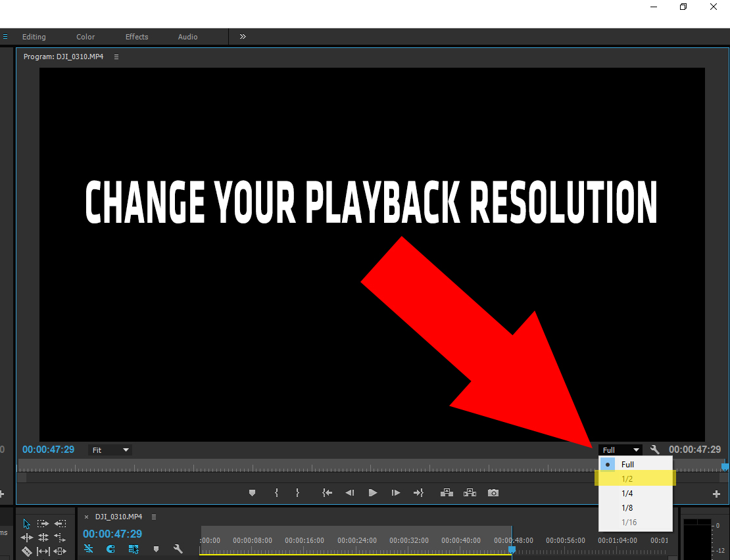Screen dimensions: 730x560
Task: Open the Full playback resolution dropdown
Action: (620, 450)
